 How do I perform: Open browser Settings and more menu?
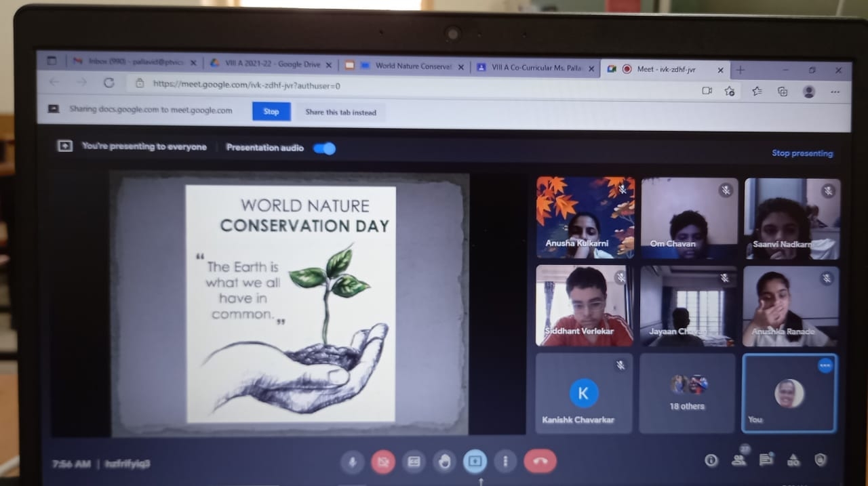point(835,92)
